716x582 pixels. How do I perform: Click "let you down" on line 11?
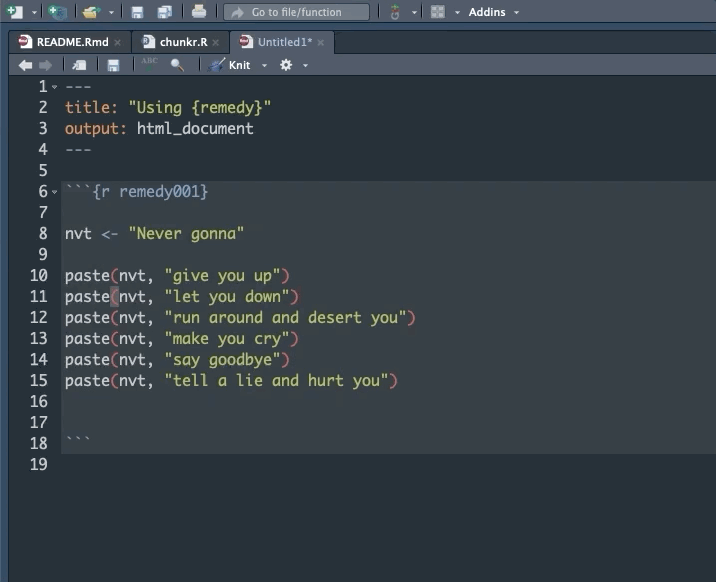click(x=227, y=297)
